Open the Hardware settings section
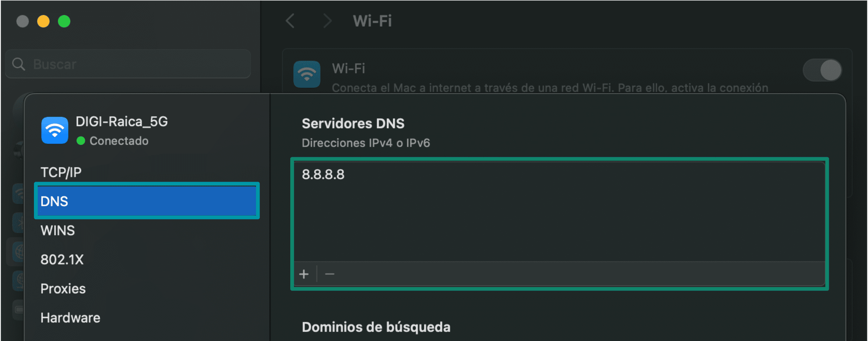The image size is (868, 341). (x=70, y=318)
